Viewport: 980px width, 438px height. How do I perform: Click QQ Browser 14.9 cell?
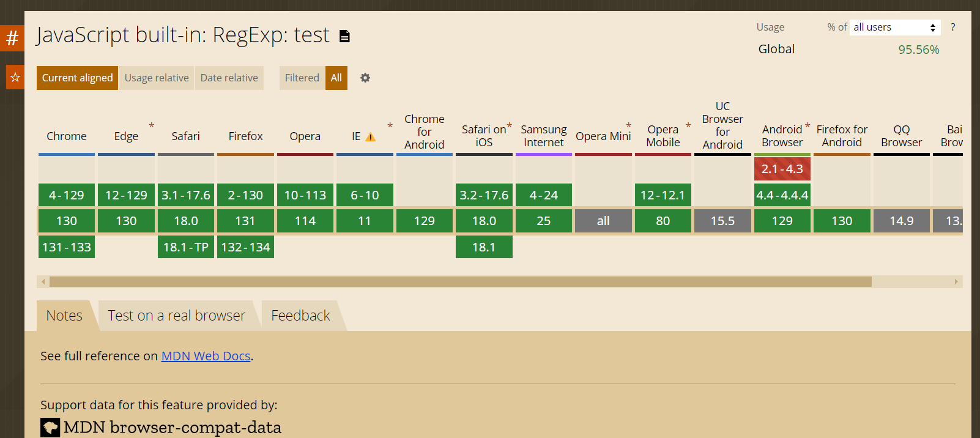click(x=902, y=221)
